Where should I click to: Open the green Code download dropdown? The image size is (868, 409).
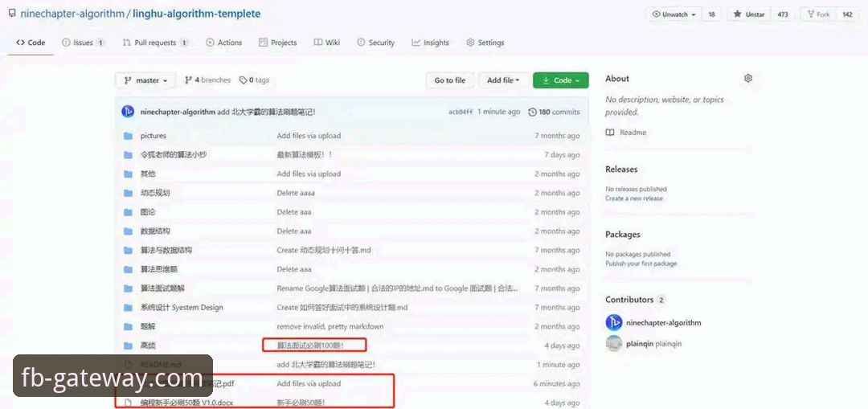pyautogui.click(x=561, y=80)
